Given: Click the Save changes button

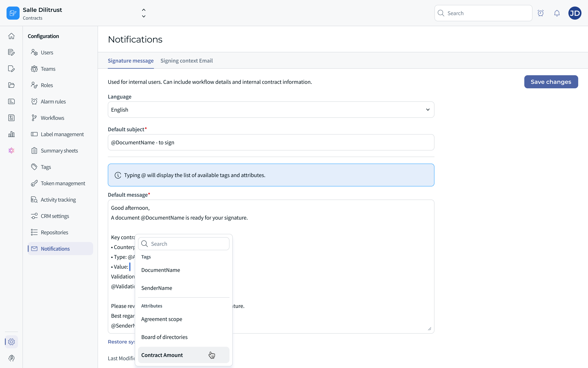Looking at the screenshot, I should point(551,82).
